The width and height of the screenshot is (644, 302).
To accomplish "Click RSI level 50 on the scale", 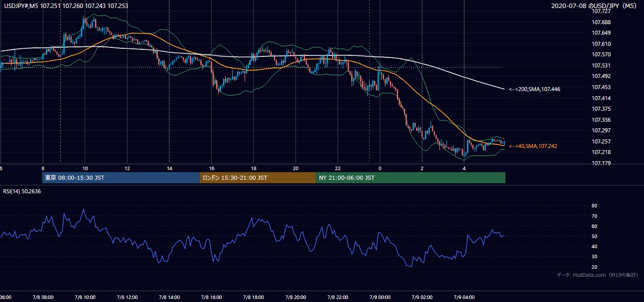I will (x=594, y=236).
